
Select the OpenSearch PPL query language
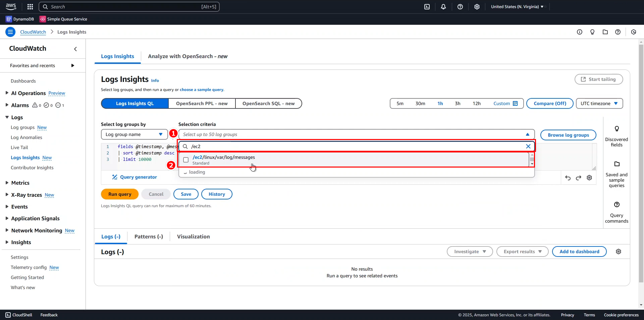202,103
